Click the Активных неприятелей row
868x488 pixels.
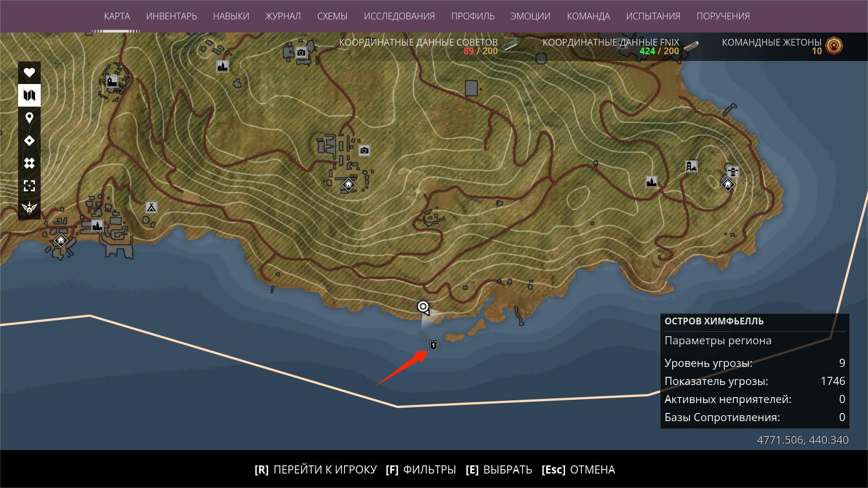pyautogui.click(x=755, y=399)
